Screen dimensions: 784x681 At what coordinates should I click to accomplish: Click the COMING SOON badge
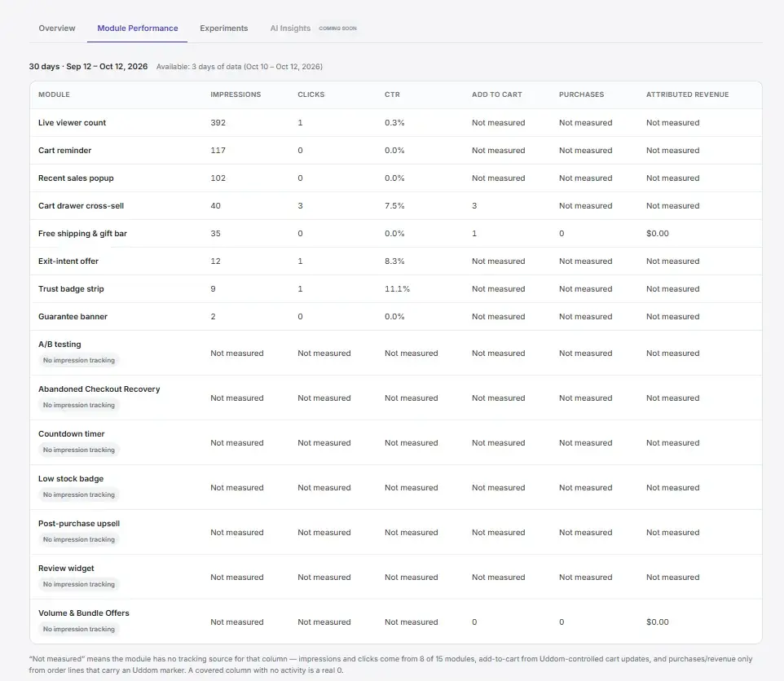tap(337, 29)
